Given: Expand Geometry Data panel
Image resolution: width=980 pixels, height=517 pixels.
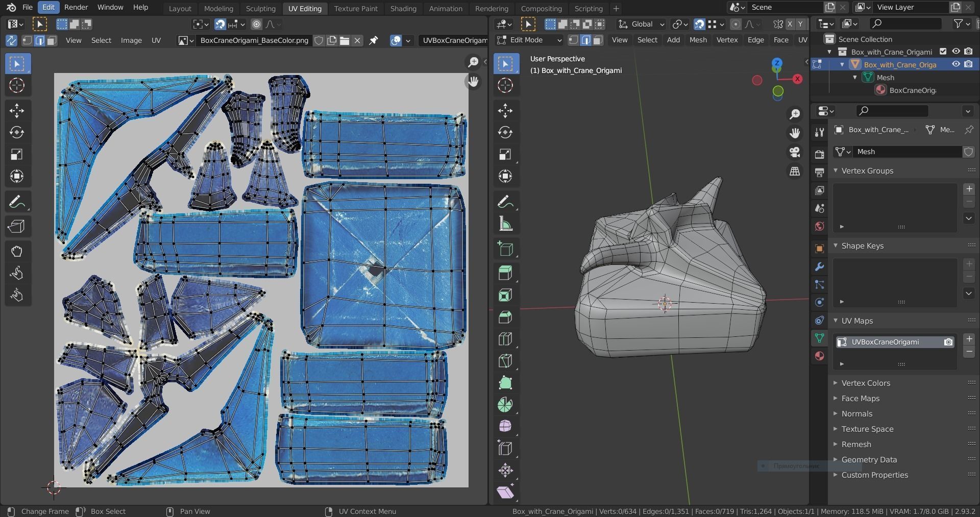Looking at the screenshot, I should point(836,459).
